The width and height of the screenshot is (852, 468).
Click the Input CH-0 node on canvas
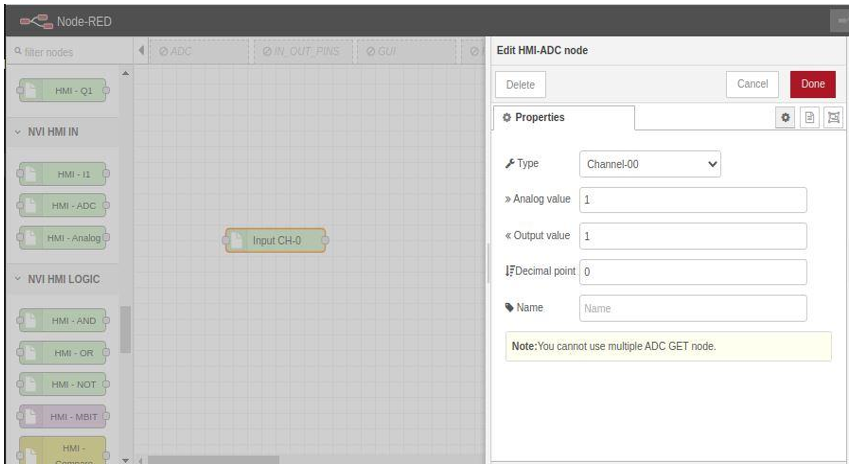pyautogui.click(x=276, y=240)
